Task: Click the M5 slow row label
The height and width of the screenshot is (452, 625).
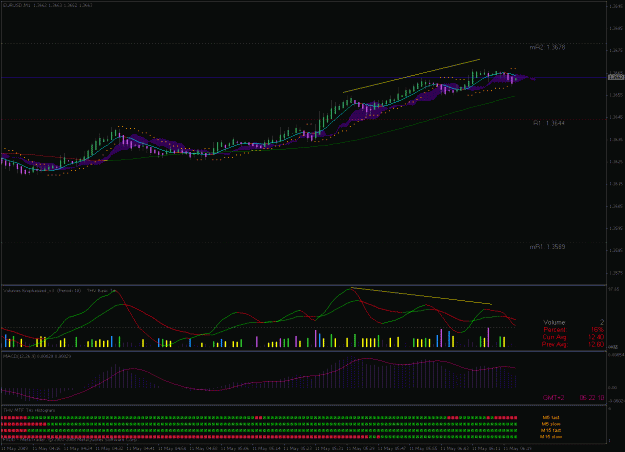Action: [551, 424]
